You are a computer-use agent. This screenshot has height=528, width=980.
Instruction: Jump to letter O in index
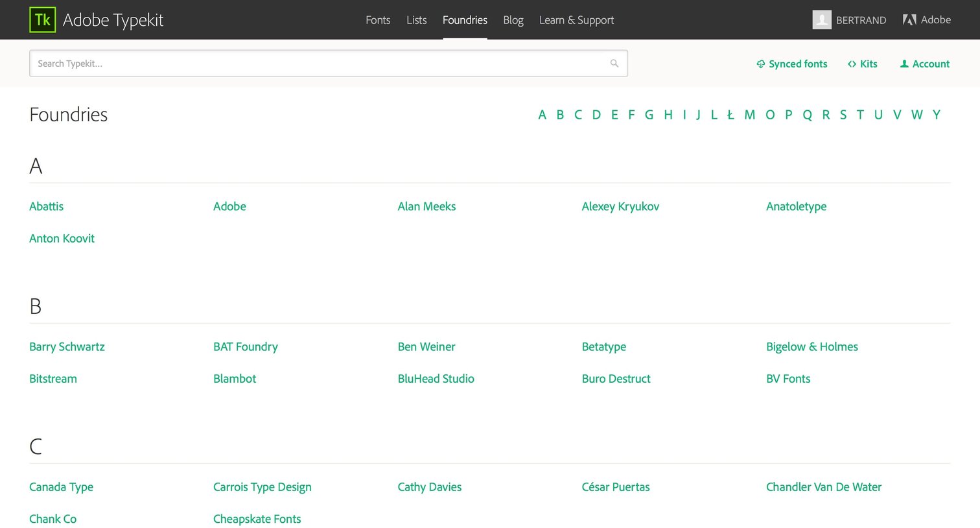(x=770, y=115)
